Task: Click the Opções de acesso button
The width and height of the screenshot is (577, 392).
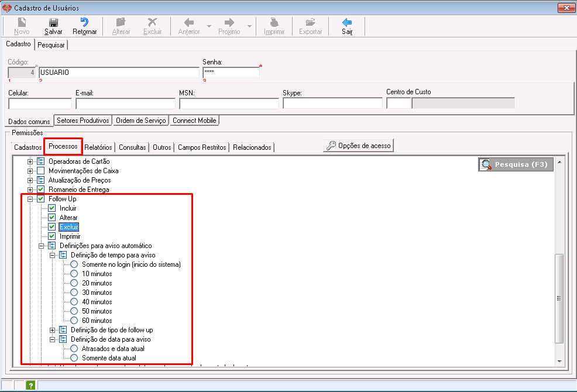Action: (358, 145)
